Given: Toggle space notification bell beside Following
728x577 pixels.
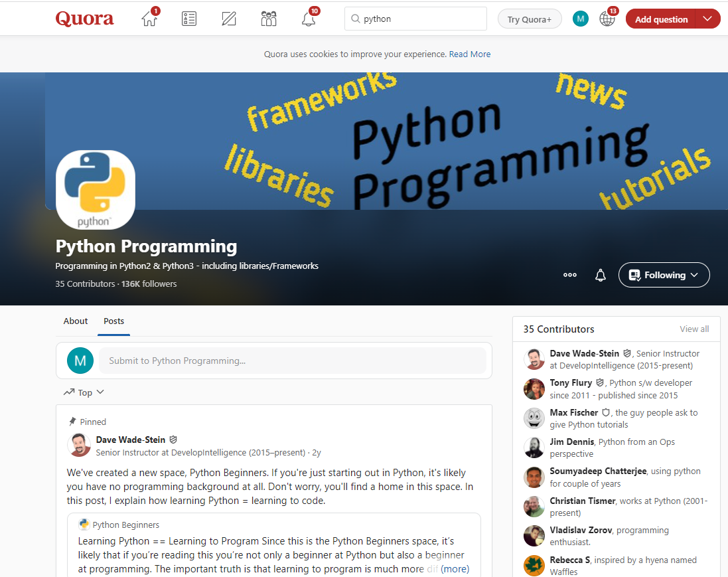Looking at the screenshot, I should click(601, 275).
